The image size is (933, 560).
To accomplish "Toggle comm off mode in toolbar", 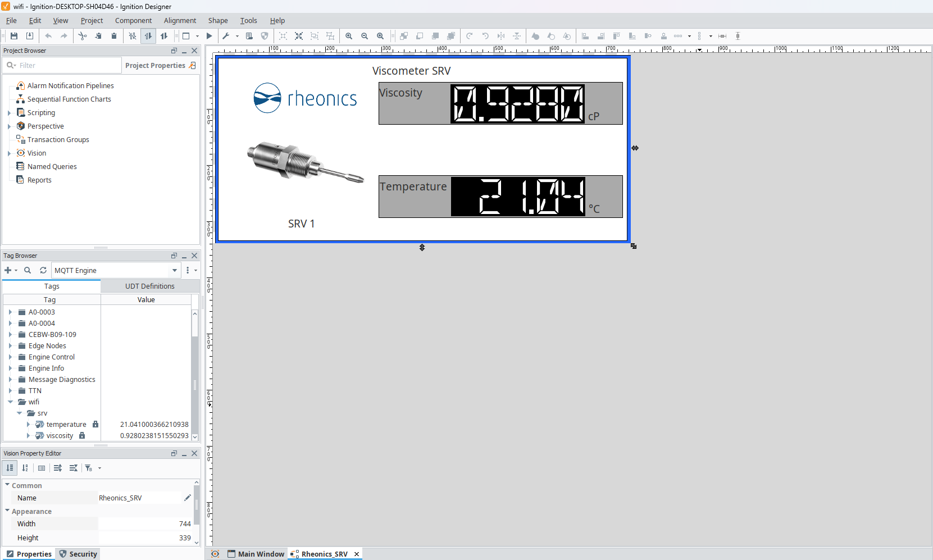I will (133, 36).
